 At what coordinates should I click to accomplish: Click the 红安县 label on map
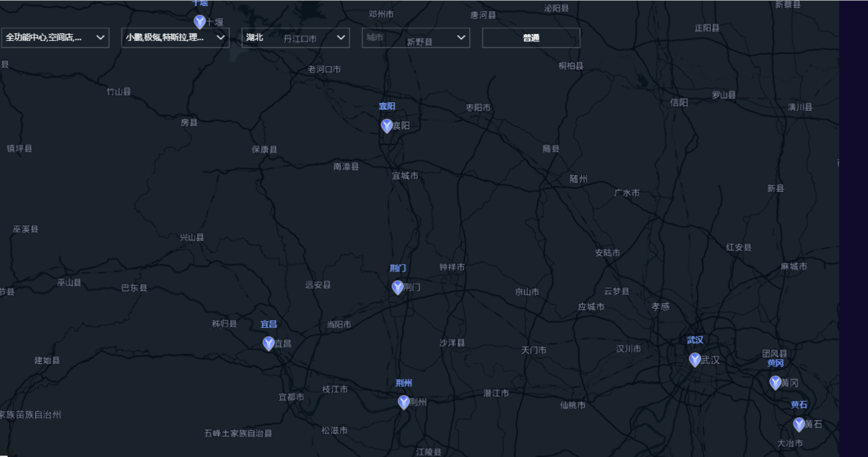739,247
